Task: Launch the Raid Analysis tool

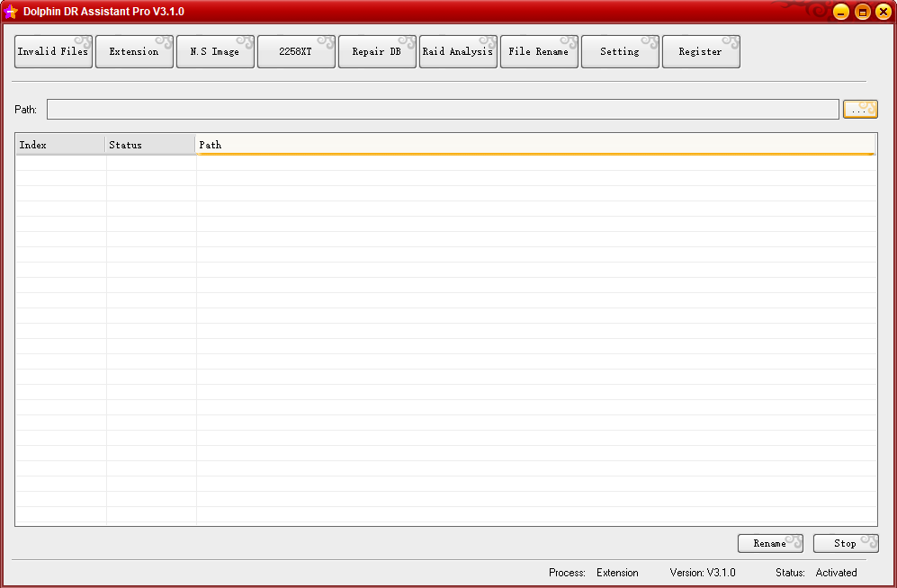Action: coord(458,52)
